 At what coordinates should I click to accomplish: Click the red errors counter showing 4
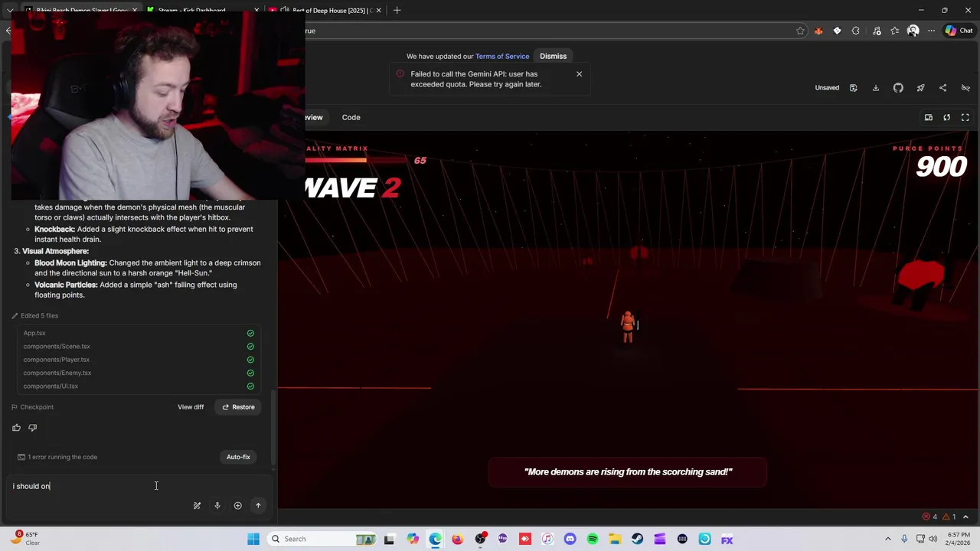tap(929, 517)
